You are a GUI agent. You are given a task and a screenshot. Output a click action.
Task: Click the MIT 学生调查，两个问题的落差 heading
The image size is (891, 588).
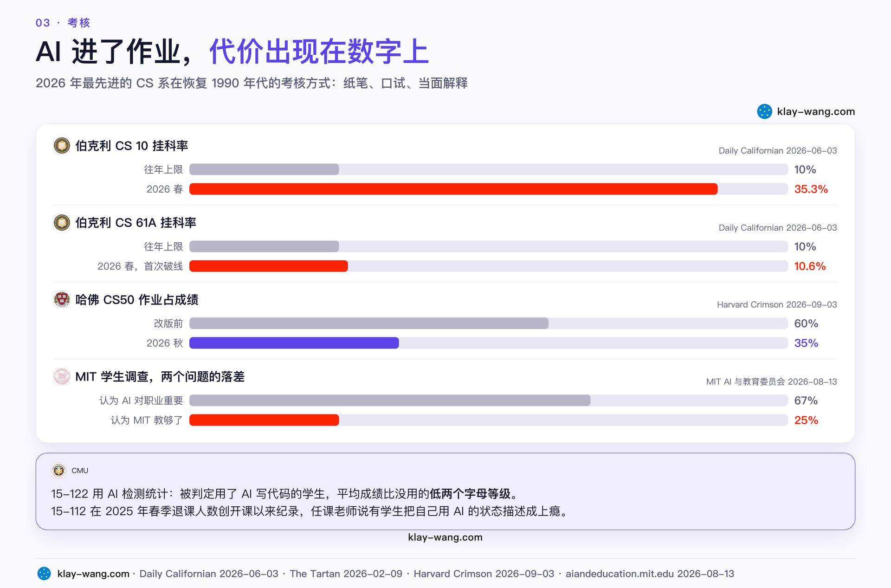160,377
